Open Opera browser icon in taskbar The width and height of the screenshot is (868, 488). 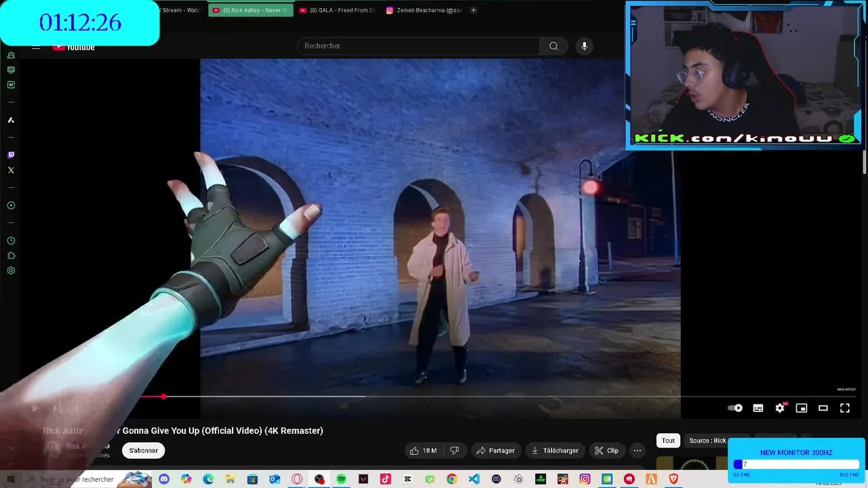pyautogui.click(x=297, y=479)
